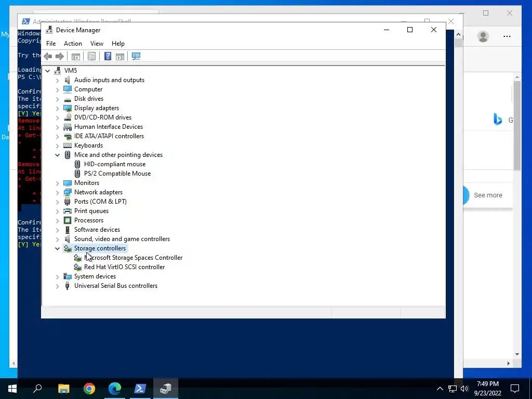
Task: Select Human Interface Devices category
Action: 109,127
